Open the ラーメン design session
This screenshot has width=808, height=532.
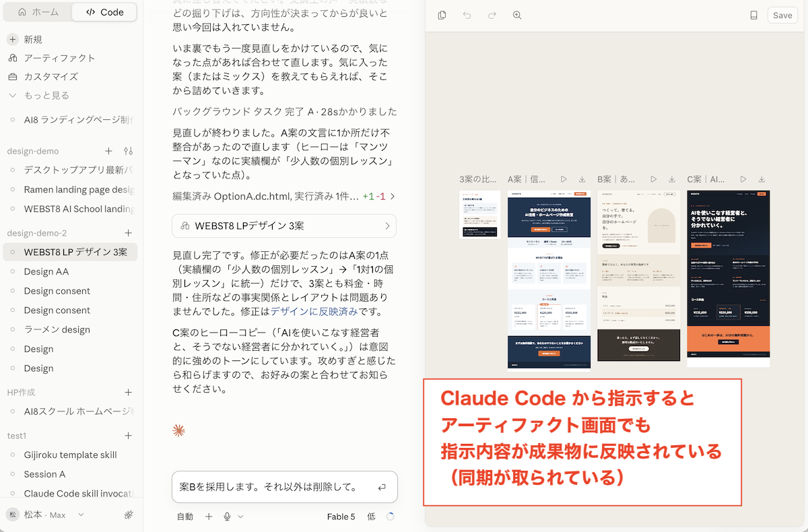pyautogui.click(x=71, y=329)
